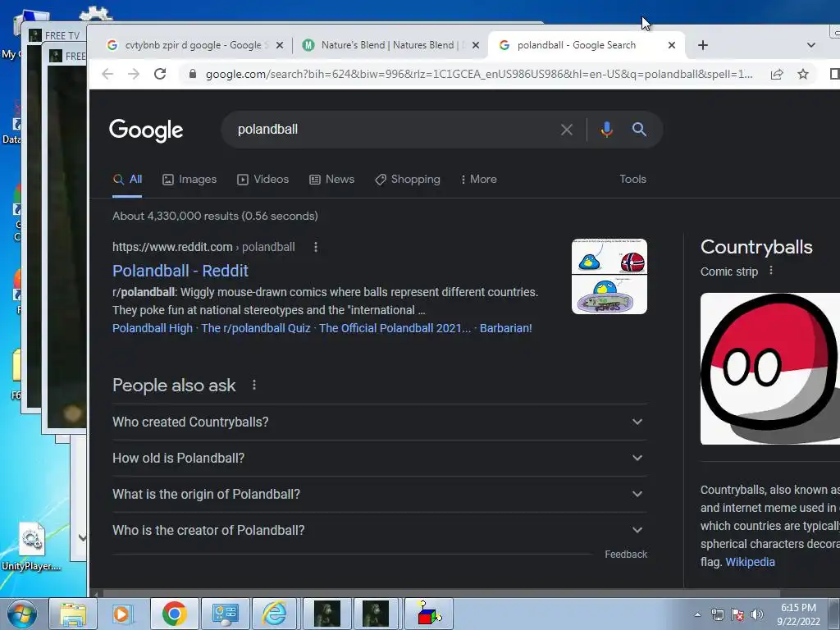Select the All results tab
The width and height of the screenshot is (840, 630).
(x=127, y=180)
